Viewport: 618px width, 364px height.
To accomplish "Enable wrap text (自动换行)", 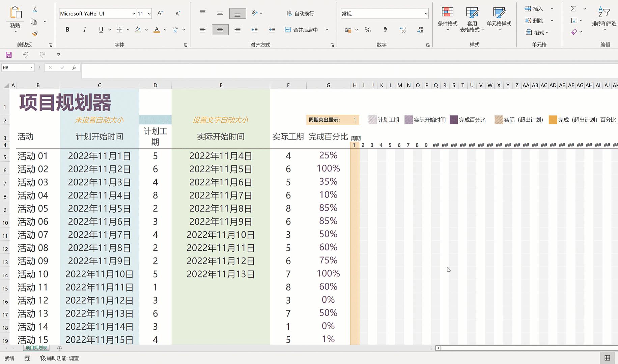I will (300, 13).
